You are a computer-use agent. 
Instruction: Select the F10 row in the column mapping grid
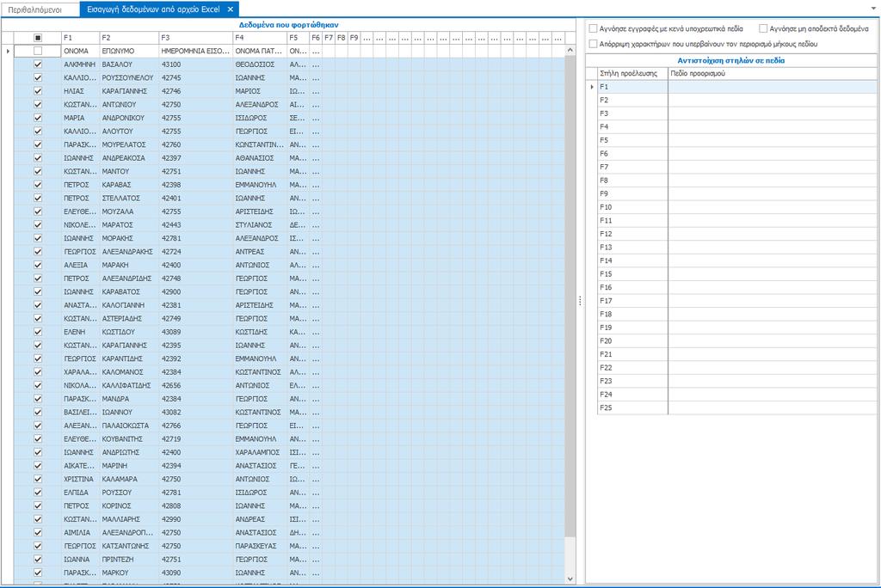point(736,207)
